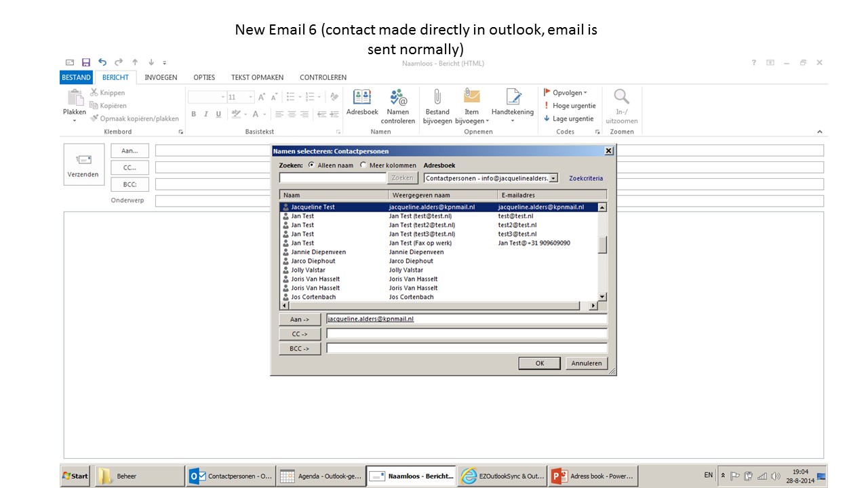The image size is (868, 488).
Task: Toggle bold formatting in Basistekst
Action: pos(193,115)
